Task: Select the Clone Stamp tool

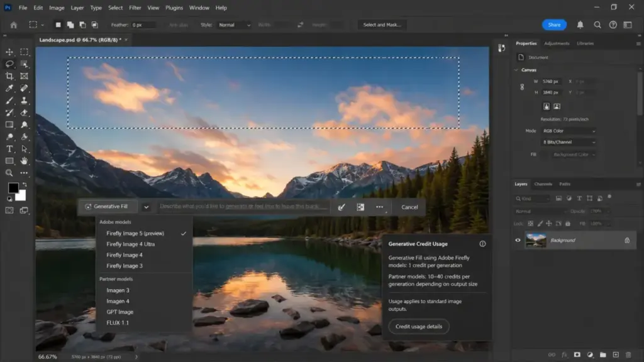Action: [x=25, y=101]
